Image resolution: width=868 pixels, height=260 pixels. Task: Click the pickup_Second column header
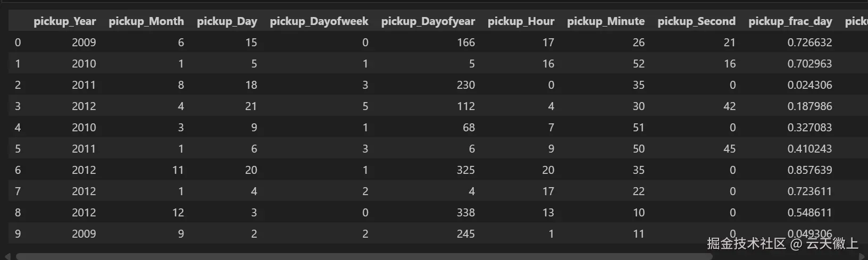pos(696,21)
